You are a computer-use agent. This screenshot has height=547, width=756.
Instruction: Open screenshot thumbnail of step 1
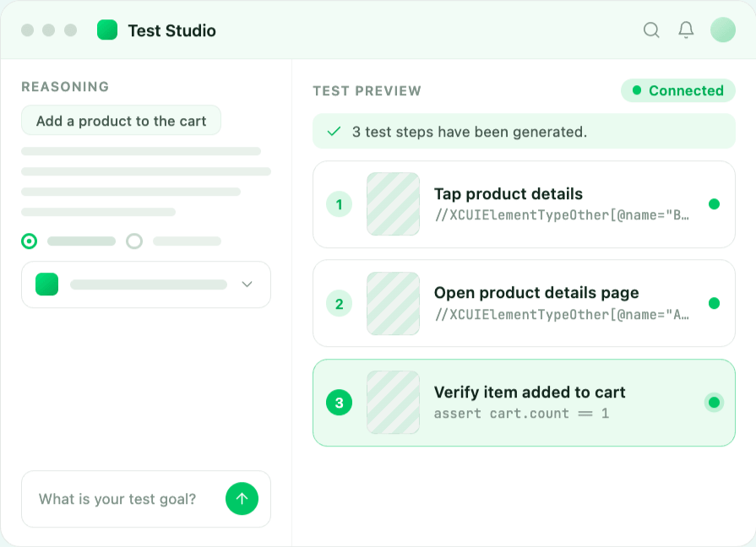(x=393, y=204)
